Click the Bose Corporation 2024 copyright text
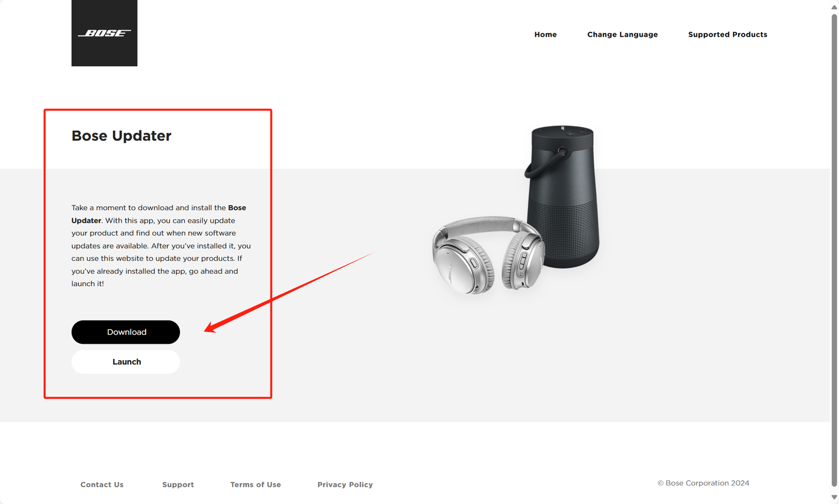The height and width of the screenshot is (504, 839). point(703,483)
